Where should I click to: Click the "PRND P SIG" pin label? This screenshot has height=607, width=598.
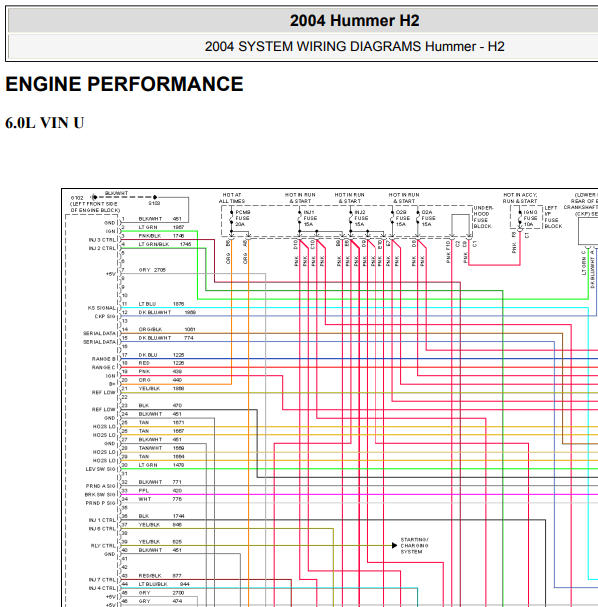click(101, 503)
